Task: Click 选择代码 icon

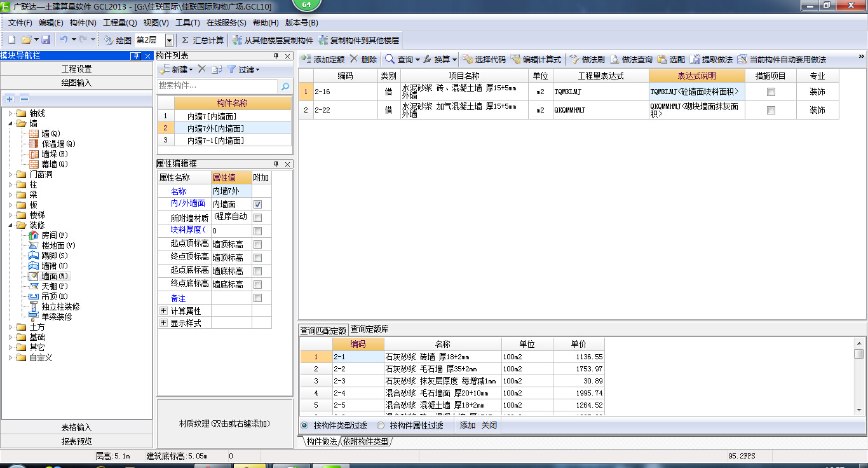Action: click(467, 59)
